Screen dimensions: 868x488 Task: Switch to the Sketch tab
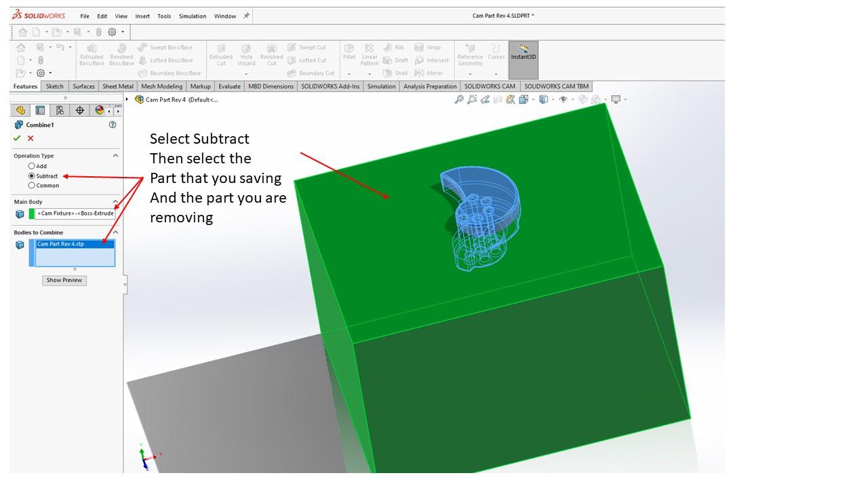click(54, 86)
